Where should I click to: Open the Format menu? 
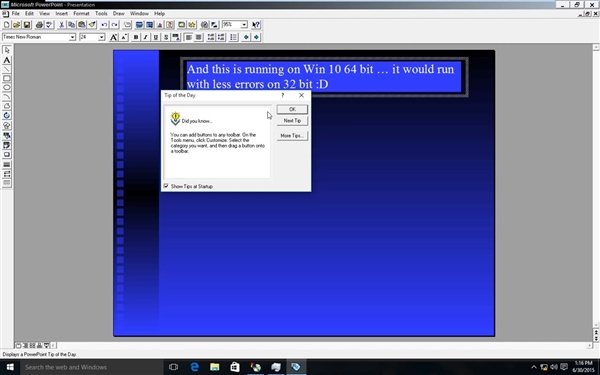click(x=81, y=13)
